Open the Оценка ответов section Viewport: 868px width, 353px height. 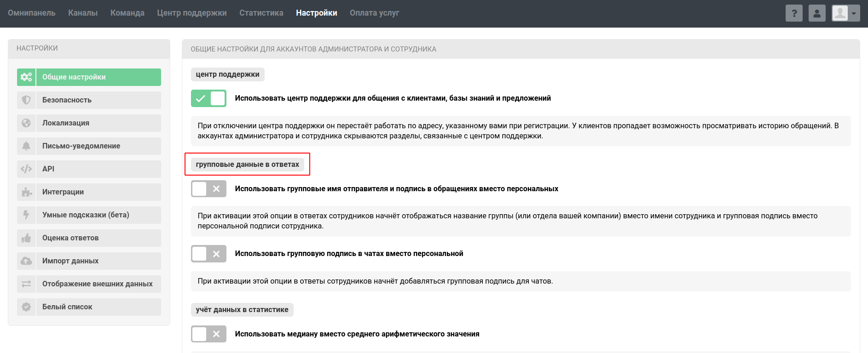point(89,238)
